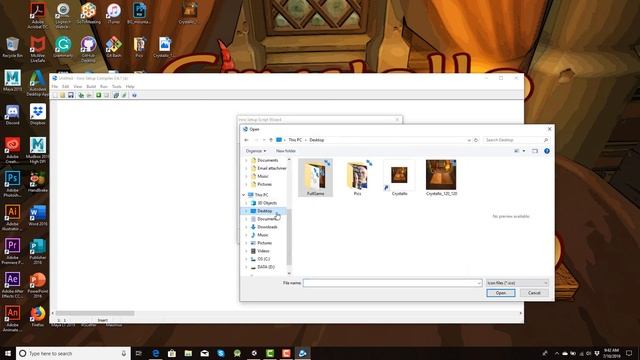Open the Mail app from taskbar
Viewport: 640px width, 360px height.
click(x=204, y=353)
